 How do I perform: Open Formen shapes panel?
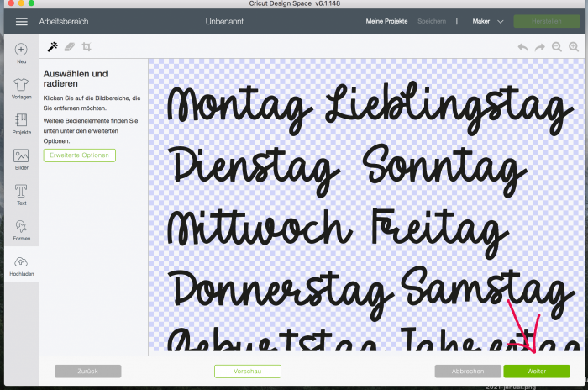click(x=21, y=230)
